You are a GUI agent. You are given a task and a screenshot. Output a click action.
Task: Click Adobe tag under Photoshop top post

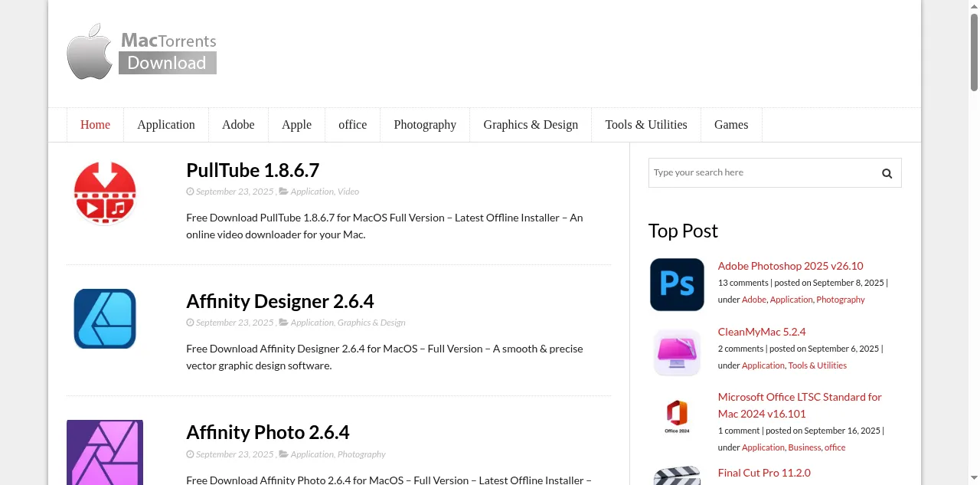754,300
